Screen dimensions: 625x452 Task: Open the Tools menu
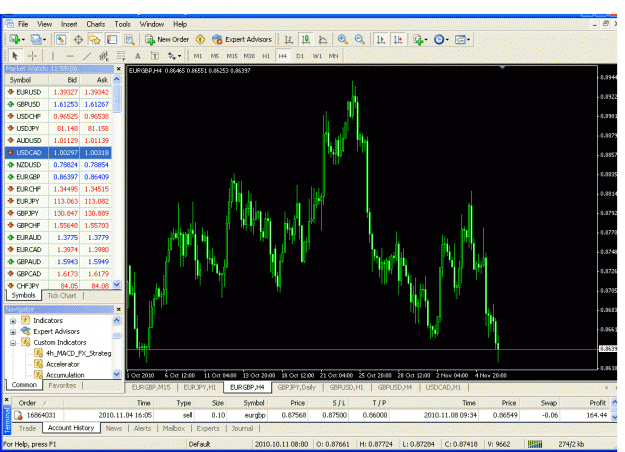coord(122,24)
